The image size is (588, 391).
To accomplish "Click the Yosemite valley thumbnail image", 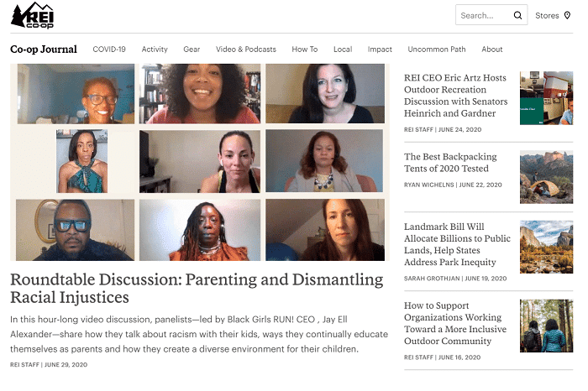I will (x=546, y=247).
